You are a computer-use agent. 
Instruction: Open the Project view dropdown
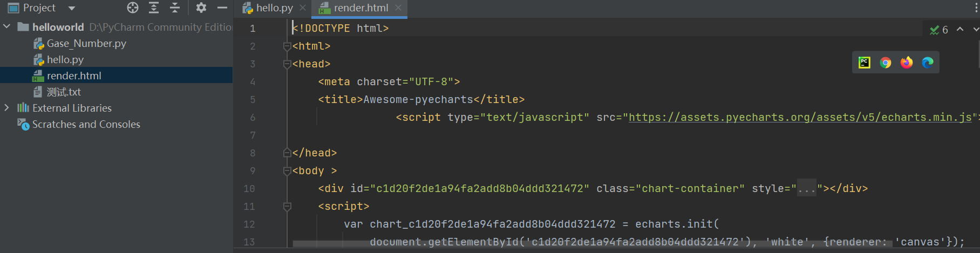click(x=72, y=8)
